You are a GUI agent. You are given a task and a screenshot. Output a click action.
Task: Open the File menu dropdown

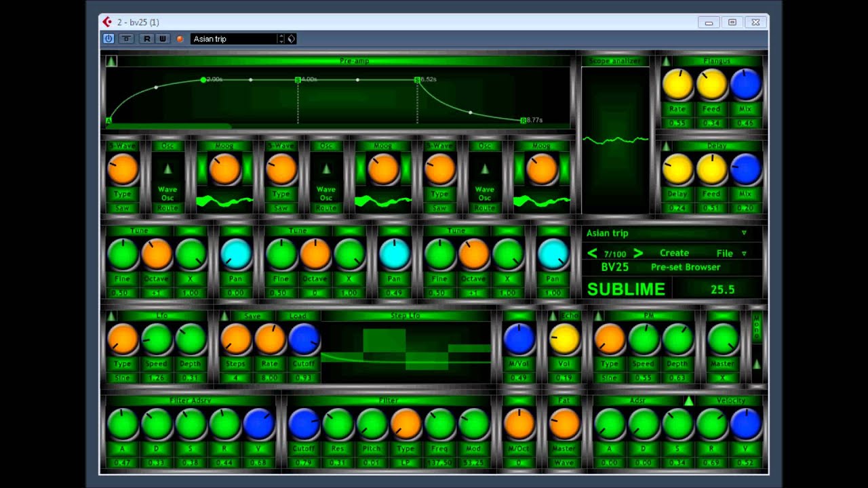[x=731, y=253]
